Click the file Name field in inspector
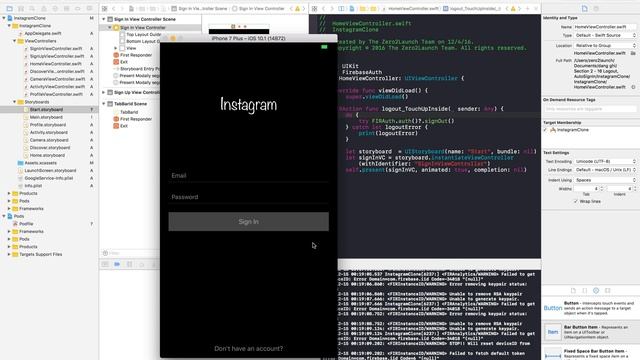This screenshot has height=360, width=640. coord(605,27)
